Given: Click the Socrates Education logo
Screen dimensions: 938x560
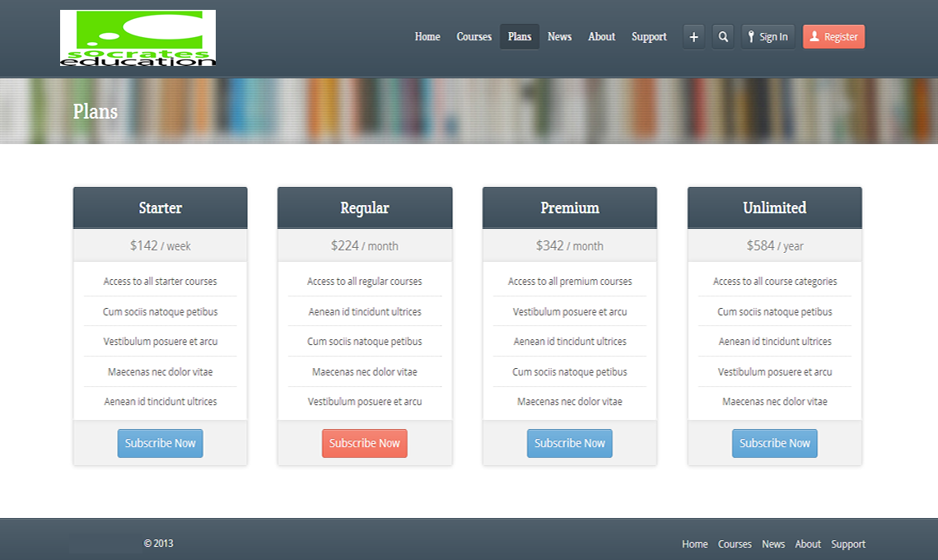Looking at the screenshot, I should coord(138,38).
